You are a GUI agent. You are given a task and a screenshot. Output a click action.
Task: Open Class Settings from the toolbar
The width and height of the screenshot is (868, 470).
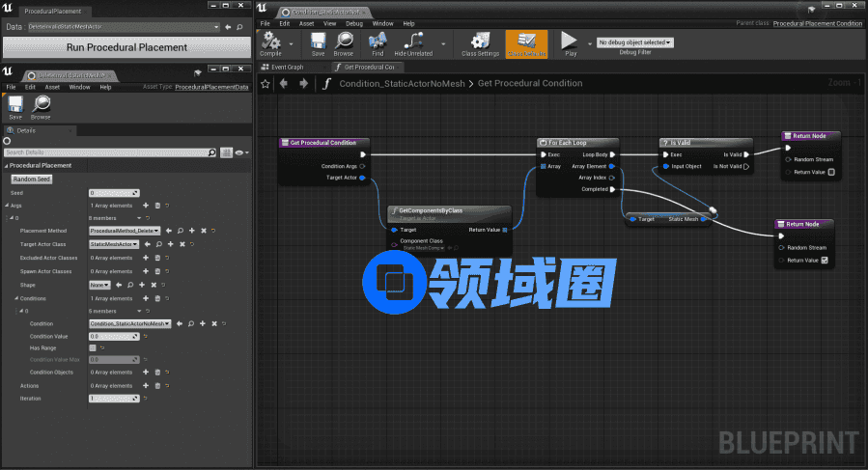point(480,42)
